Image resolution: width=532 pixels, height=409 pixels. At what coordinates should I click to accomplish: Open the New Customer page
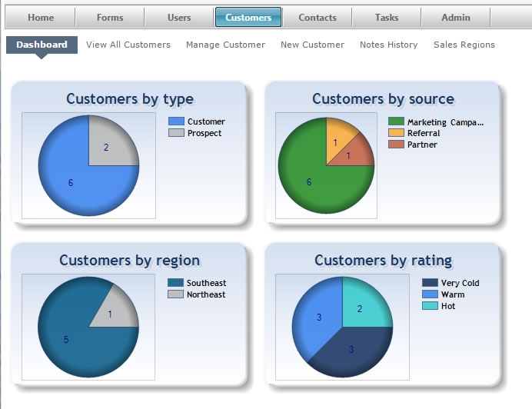312,45
